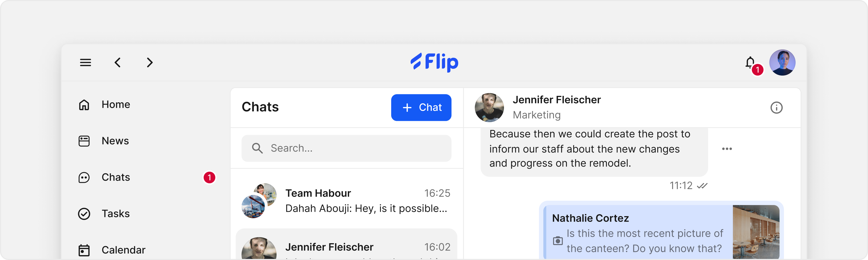Viewport: 868px width, 260px height.
Task: Click the Flip logo
Action: pyautogui.click(x=434, y=62)
